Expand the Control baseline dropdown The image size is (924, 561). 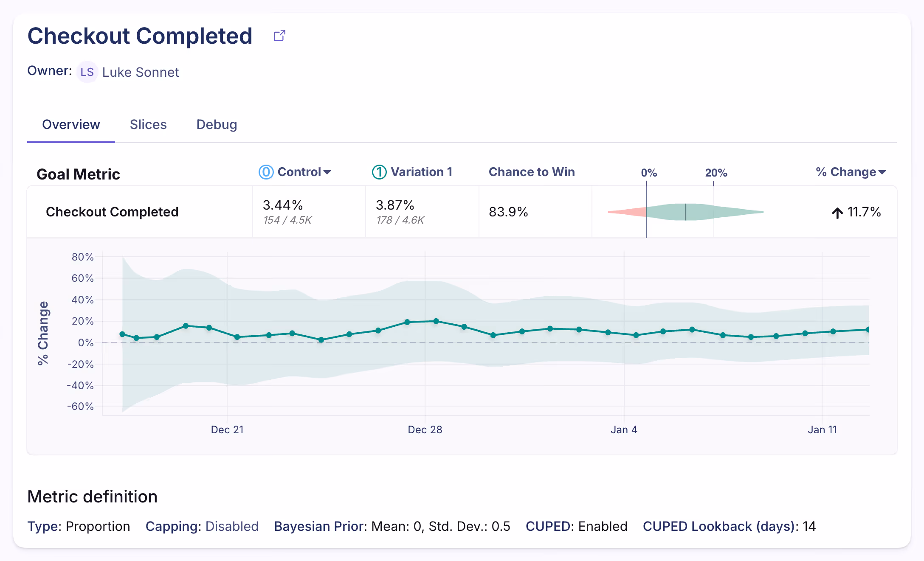327,172
